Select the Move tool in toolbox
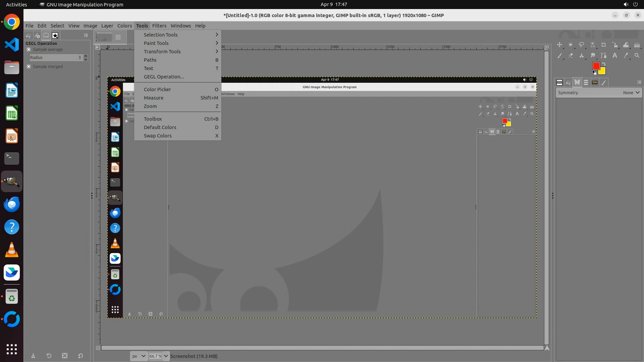 coord(559,45)
